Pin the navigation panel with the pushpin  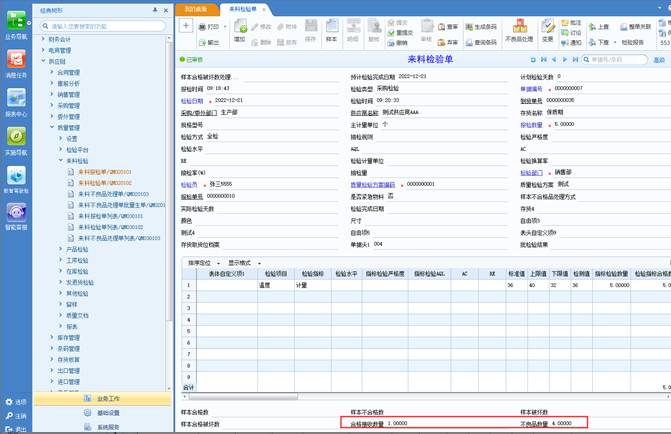(x=153, y=9)
